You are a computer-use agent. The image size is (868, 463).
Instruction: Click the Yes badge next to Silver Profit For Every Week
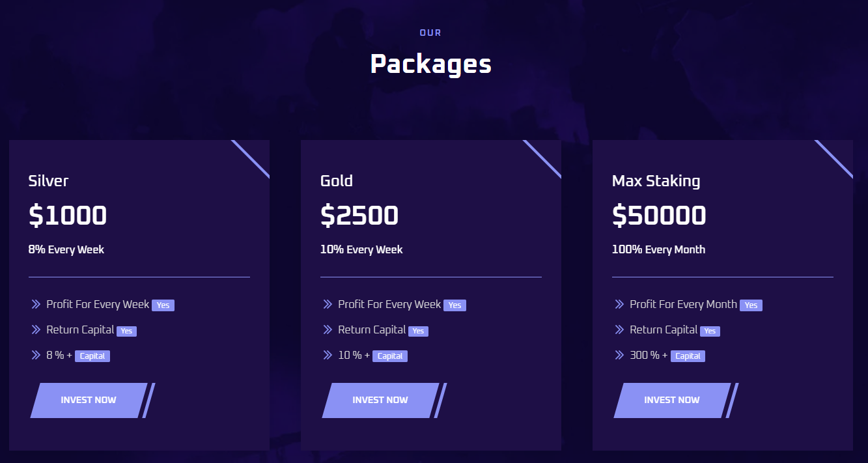point(163,305)
